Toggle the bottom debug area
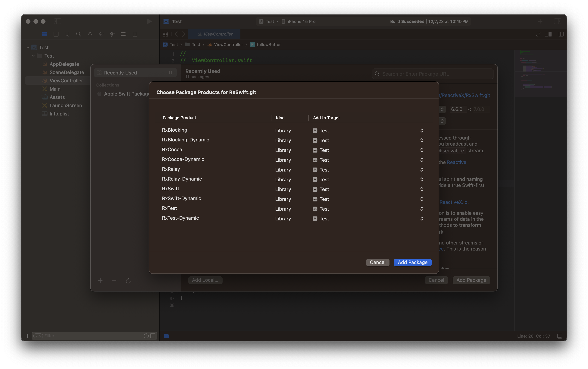The width and height of the screenshot is (588, 369). coord(560,336)
